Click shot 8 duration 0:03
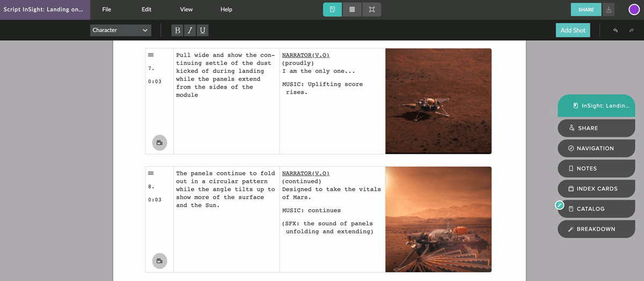This screenshot has width=644, height=281. 155,199
